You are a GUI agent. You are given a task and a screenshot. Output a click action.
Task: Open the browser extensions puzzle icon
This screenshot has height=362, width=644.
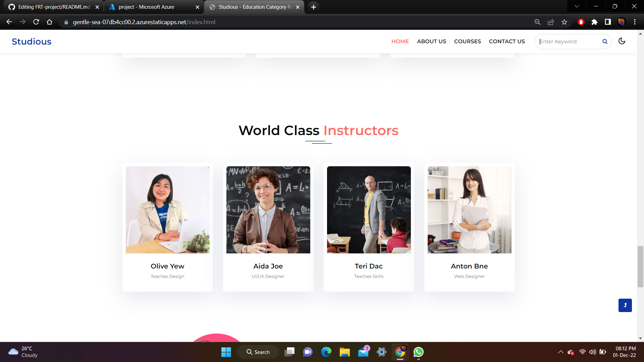click(x=594, y=22)
